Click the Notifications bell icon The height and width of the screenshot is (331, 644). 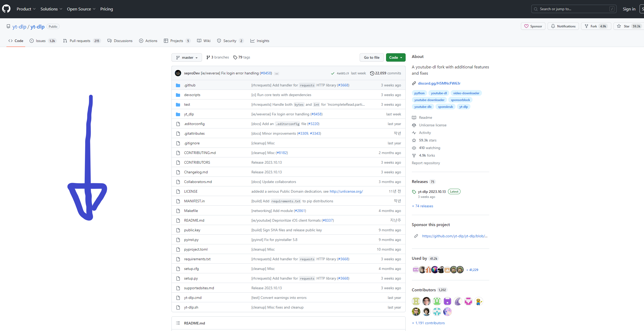[x=553, y=26]
